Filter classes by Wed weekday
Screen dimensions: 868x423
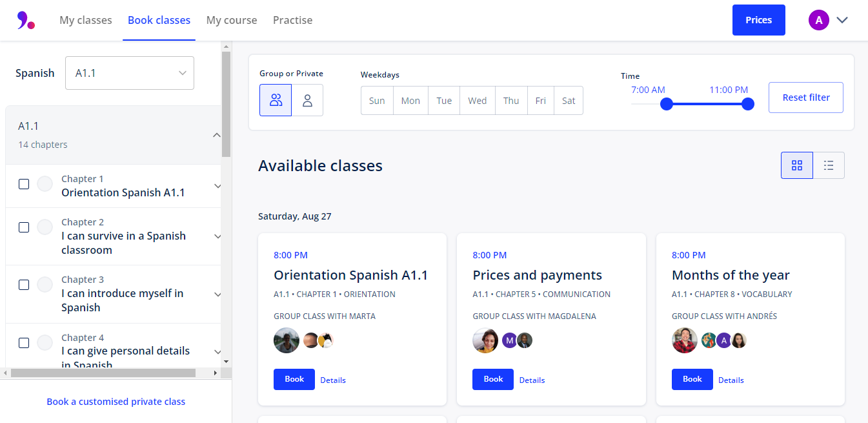pyautogui.click(x=478, y=101)
